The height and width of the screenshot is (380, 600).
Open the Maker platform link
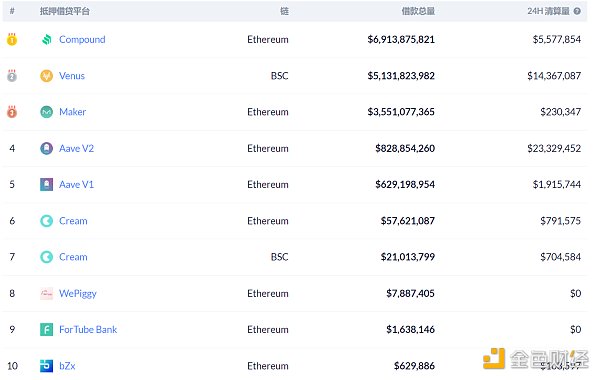pos(73,112)
